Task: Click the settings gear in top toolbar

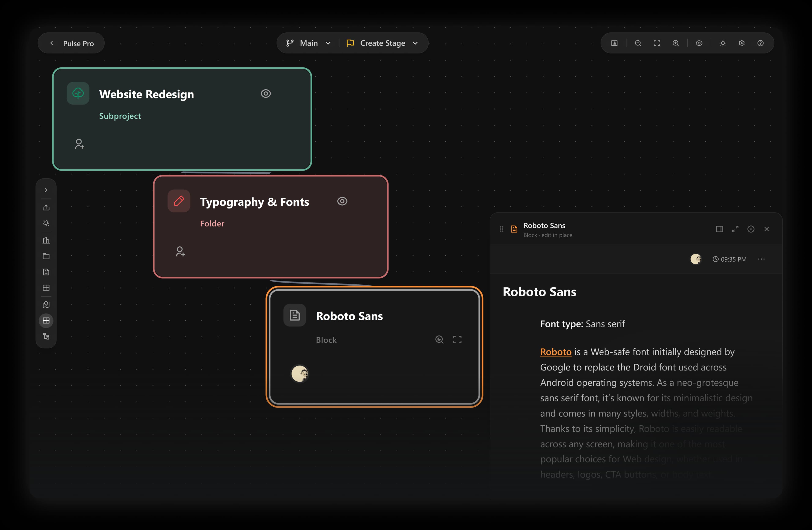Action: [x=741, y=43]
